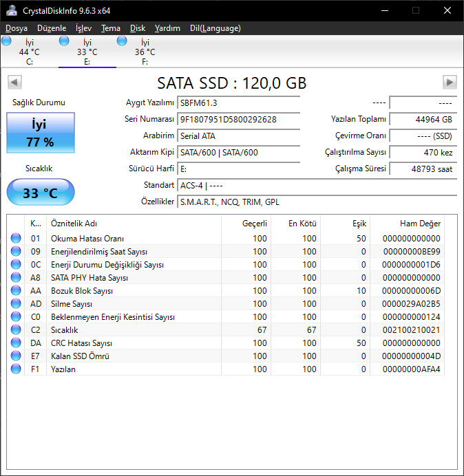Click raw value 0000029A02B5
The width and height of the screenshot is (464, 476).
[x=411, y=303]
